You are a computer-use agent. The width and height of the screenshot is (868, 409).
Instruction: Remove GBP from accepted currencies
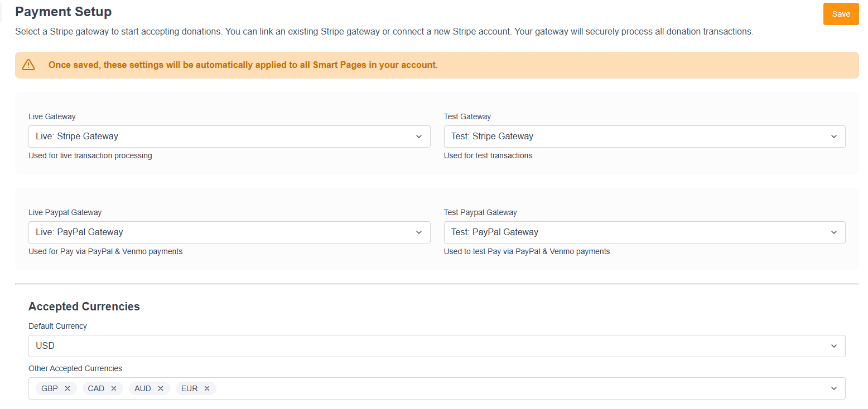click(67, 388)
